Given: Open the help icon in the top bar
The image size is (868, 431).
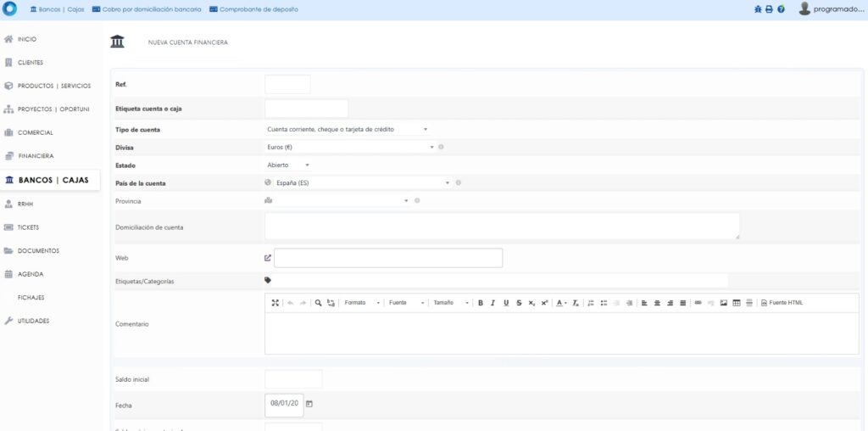Looking at the screenshot, I should point(781,9).
